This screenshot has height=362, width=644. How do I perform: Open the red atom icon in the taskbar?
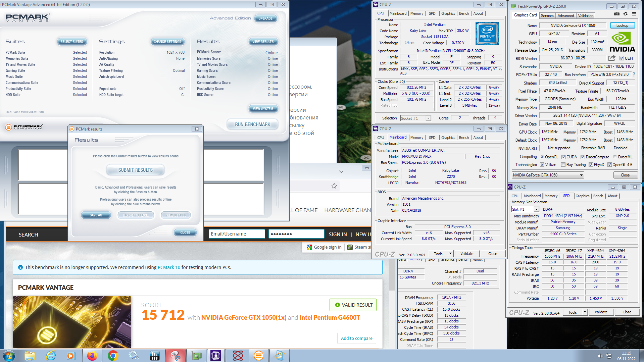point(238,356)
